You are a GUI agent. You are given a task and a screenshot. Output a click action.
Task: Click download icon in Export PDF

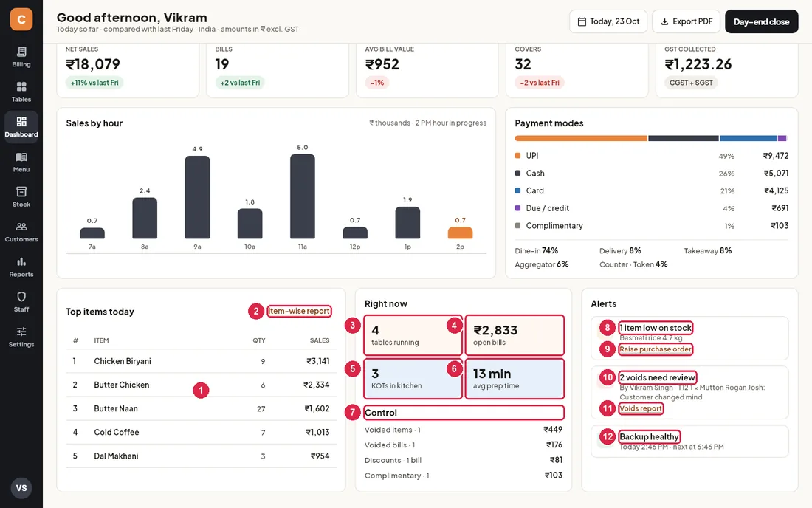664,21
